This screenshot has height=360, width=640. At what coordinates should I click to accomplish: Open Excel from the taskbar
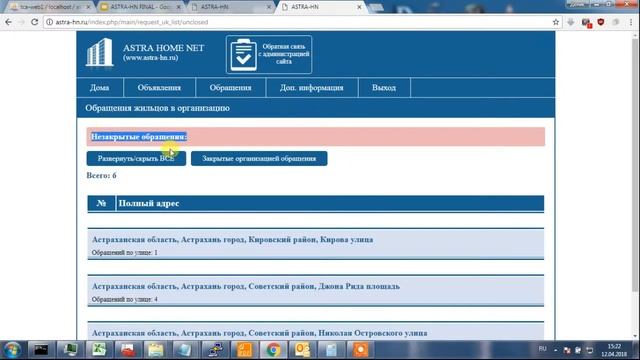(98, 350)
